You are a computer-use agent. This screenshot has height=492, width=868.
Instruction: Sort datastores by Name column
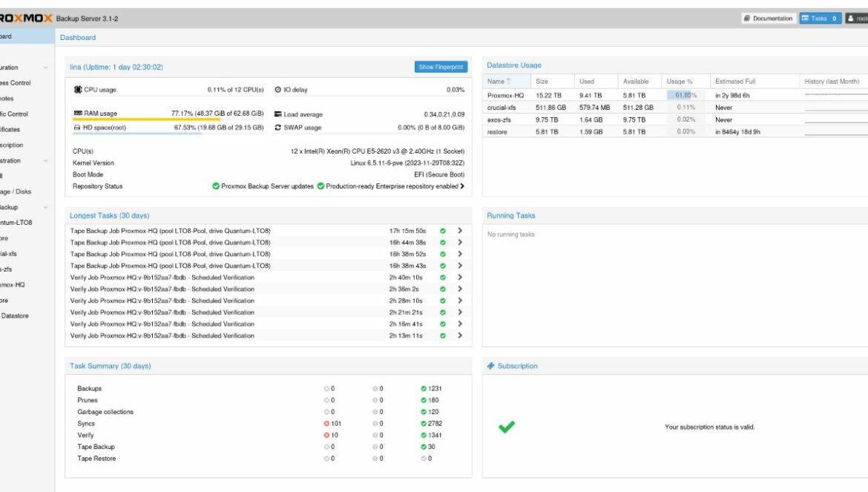(506, 82)
